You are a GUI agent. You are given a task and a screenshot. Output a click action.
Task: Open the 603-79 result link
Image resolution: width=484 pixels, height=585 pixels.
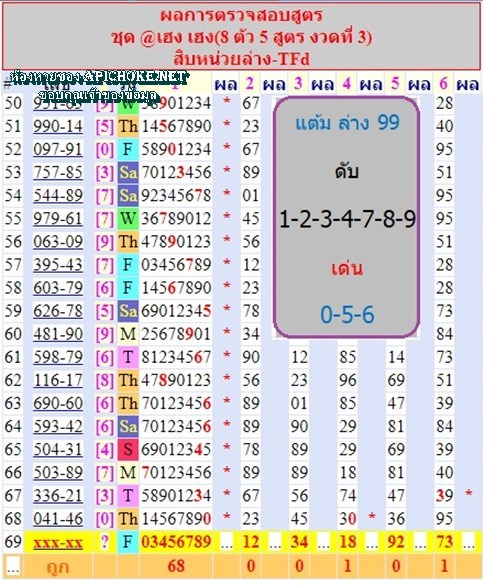[58, 288]
